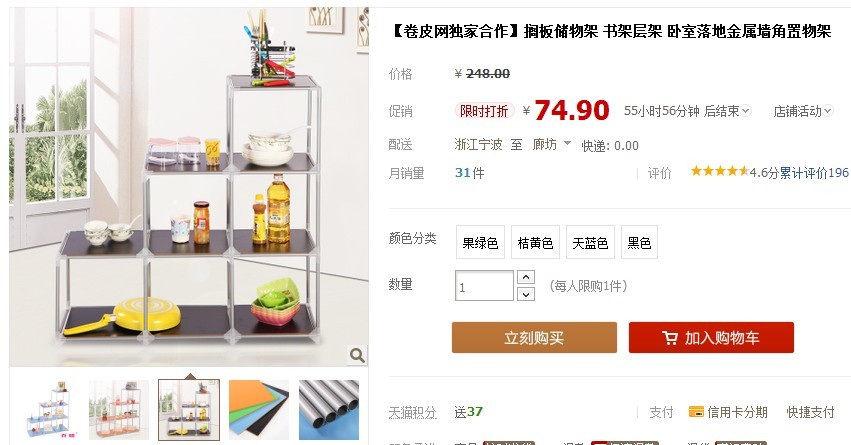
Task: Click the 信用卡分期 credit card icon
Action: (696, 412)
